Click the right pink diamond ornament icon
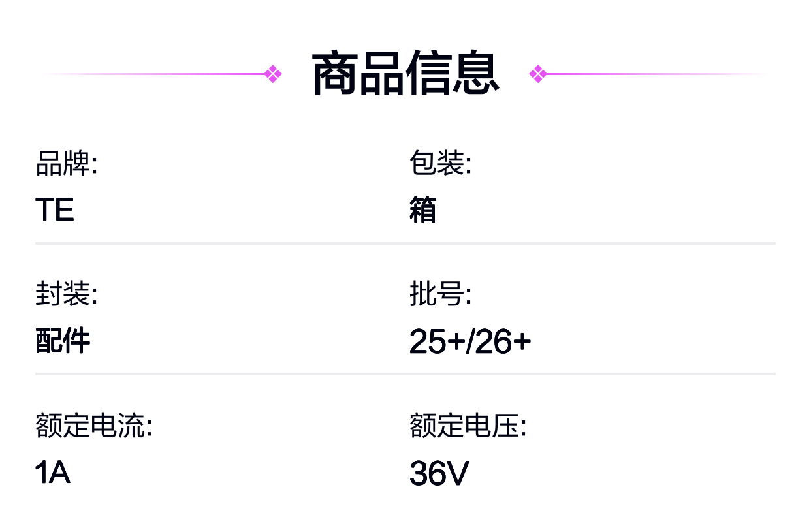Screen dimensions: 811x532 coord(538,74)
